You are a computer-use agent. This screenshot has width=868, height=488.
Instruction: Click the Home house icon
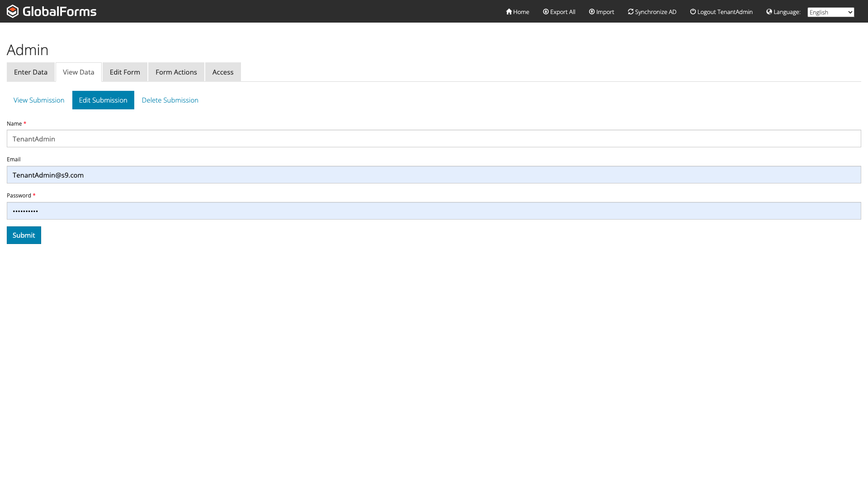pyautogui.click(x=509, y=12)
